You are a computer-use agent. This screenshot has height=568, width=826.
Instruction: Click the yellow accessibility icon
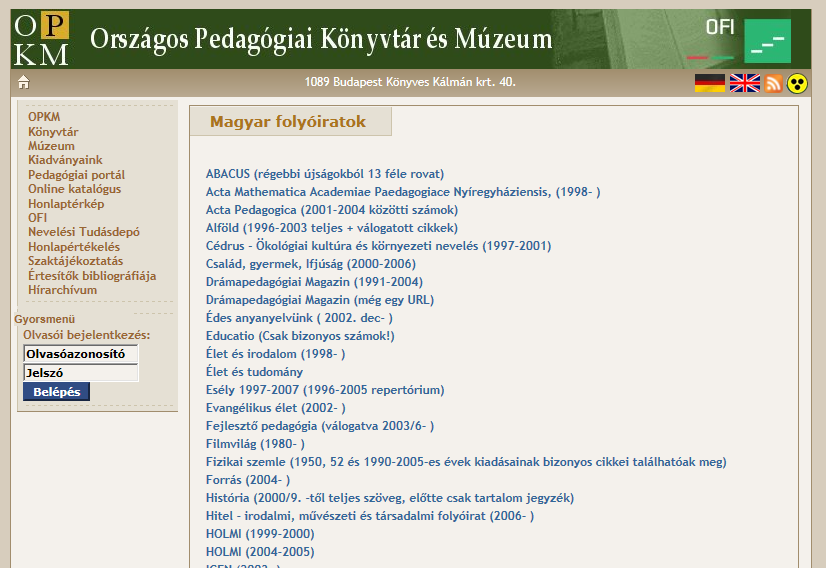(797, 83)
